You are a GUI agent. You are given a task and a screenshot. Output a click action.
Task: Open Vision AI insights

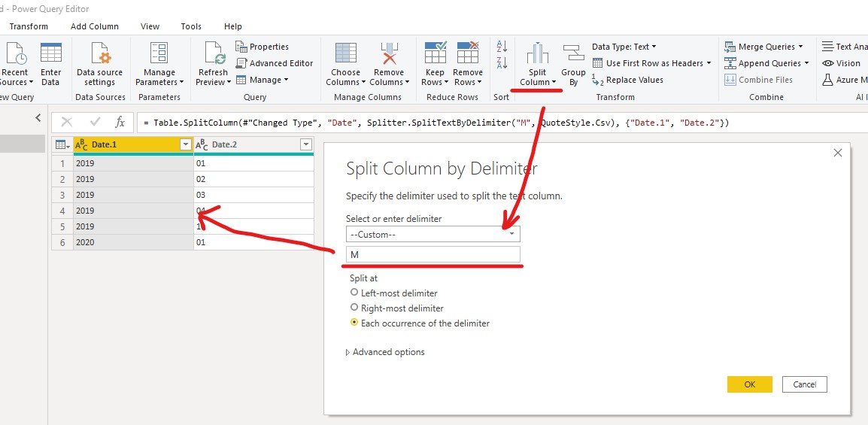(x=842, y=63)
